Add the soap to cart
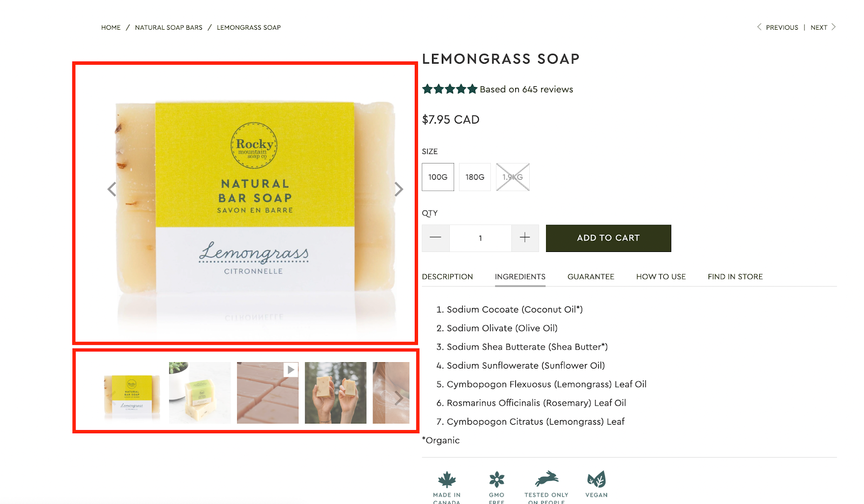Viewport: 864px width, 504px height. [609, 238]
